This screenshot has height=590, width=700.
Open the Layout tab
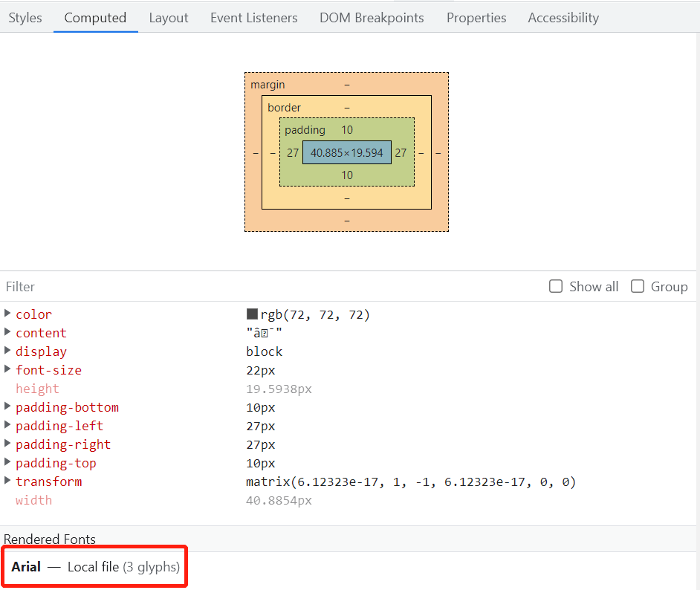click(168, 18)
